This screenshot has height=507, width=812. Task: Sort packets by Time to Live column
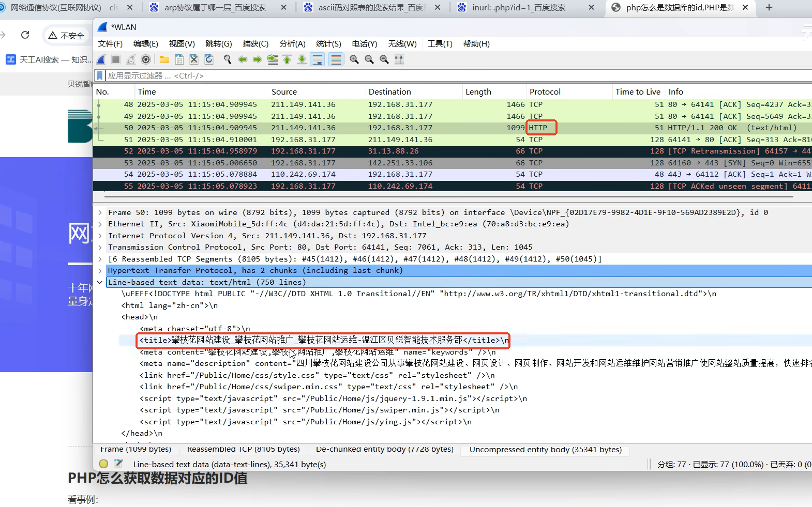tap(638, 91)
